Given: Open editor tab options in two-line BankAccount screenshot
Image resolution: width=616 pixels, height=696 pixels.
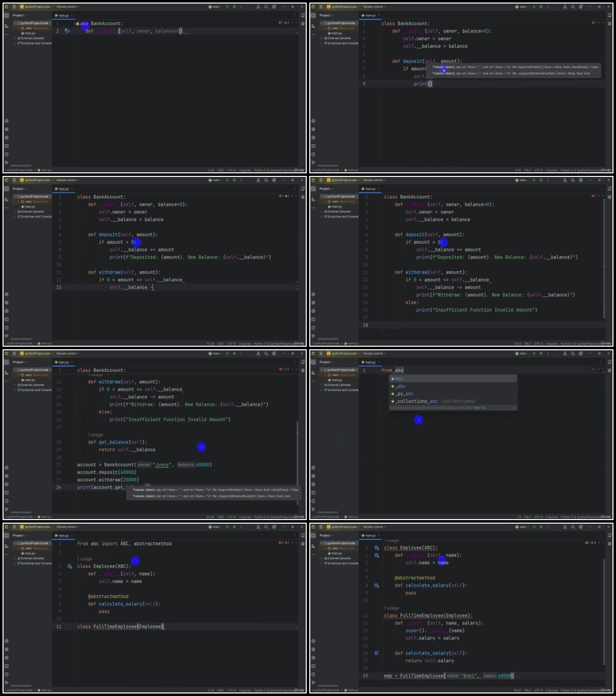Looking at the screenshot, I should (x=295, y=15).
